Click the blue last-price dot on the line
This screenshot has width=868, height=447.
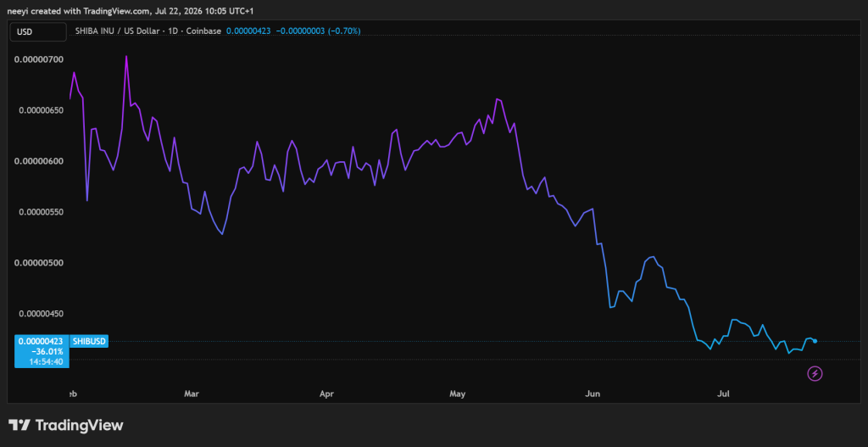point(815,341)
